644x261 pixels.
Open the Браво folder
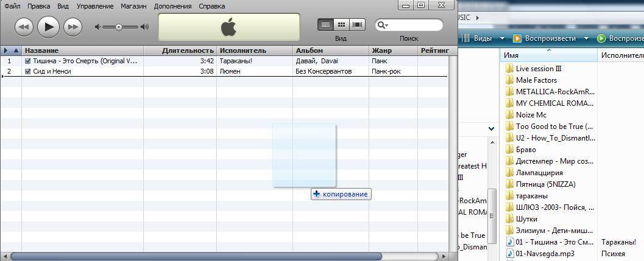point(525,149)
